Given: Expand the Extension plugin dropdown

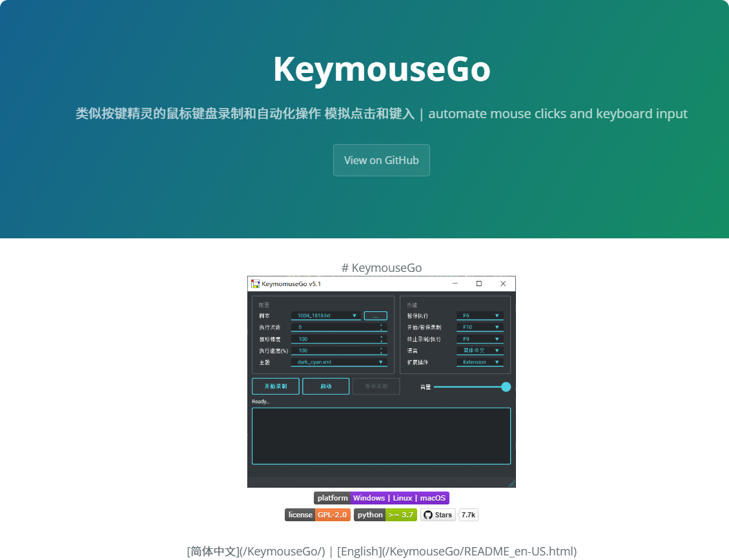Looking at the screenshot, I should 480,362.
